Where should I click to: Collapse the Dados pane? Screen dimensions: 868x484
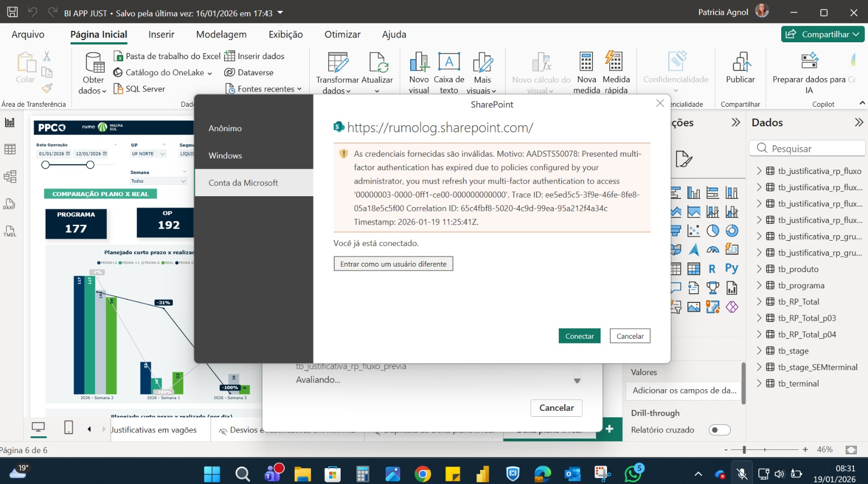click(x=858, y=122)
